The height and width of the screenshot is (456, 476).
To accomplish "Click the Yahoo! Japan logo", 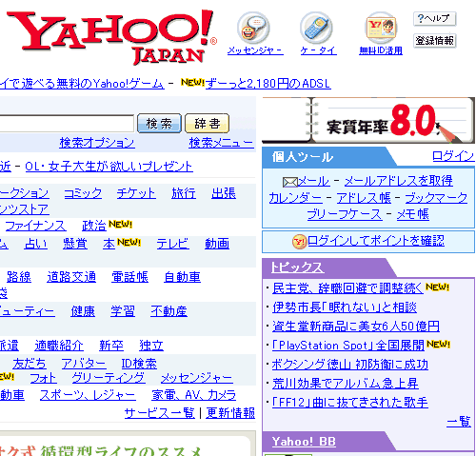I will pos(111,37).
